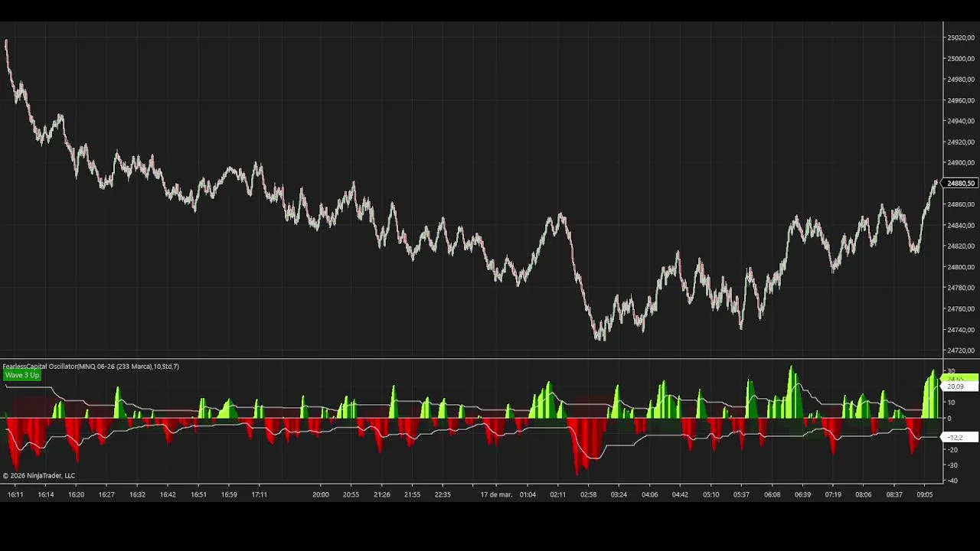
Task: Click the 24840,00 price axis label
Action: [x=961, y=226]
